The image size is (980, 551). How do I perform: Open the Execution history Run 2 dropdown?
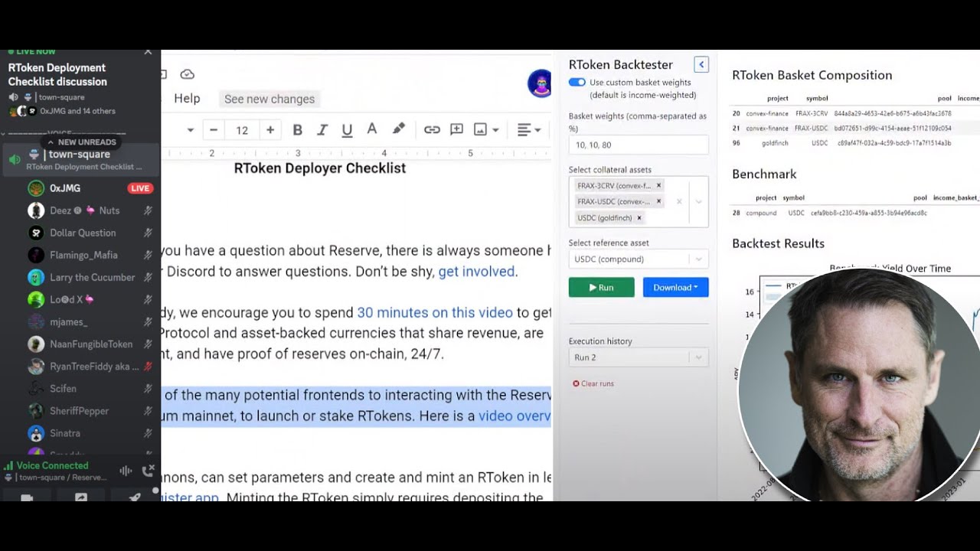[639, 357]
